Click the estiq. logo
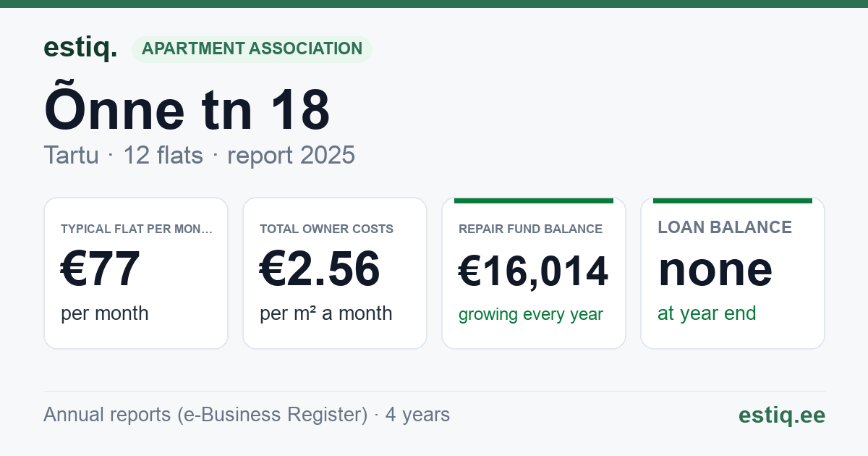Viewport: 868px width, 456px height. [x=80, y=48]
